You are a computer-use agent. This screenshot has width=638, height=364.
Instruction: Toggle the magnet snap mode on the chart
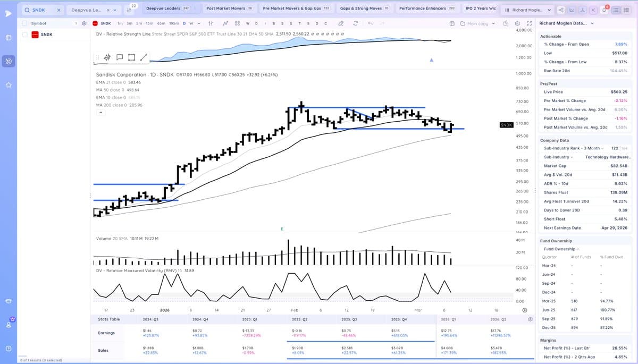click(108, 57)
